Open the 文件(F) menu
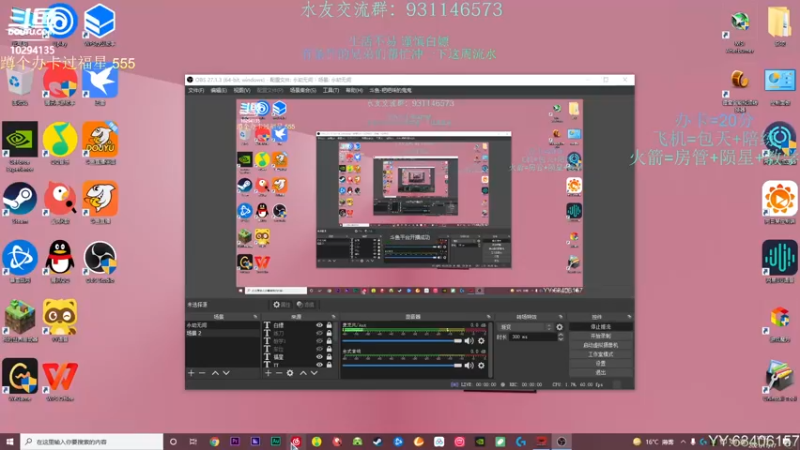The width and height of the screenshot is (800, 450). 196,90
